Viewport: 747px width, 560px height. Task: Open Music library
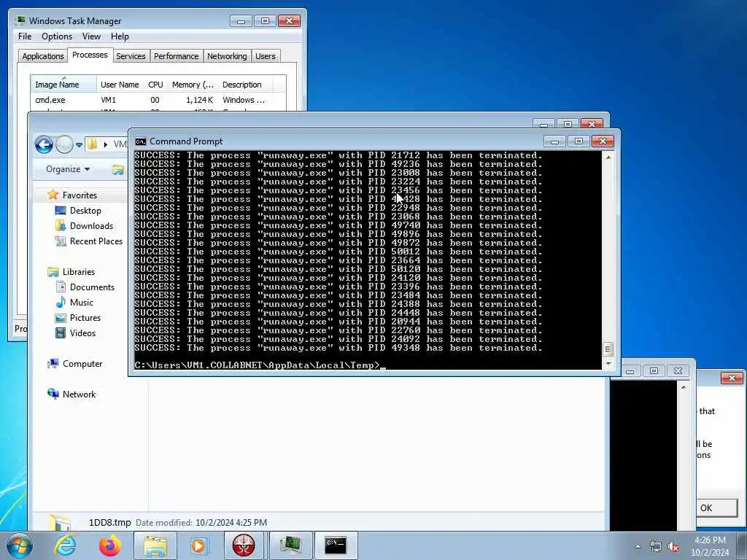[82, 303]
